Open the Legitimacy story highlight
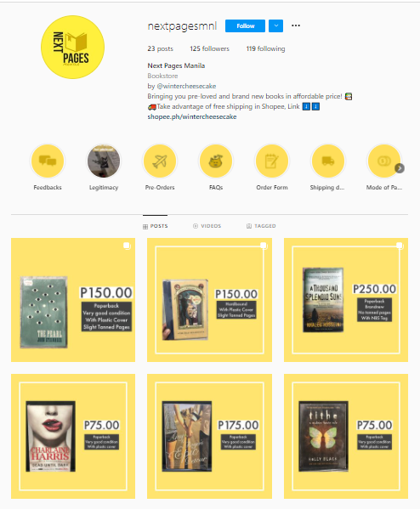Screen dimensions: 420x509 104,161
